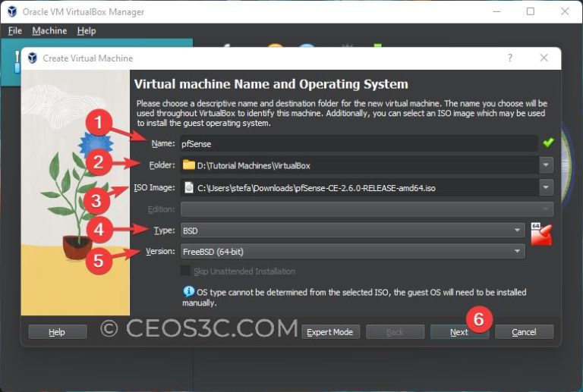Click the Back button
583x392 pixels.
click(395, 332)
